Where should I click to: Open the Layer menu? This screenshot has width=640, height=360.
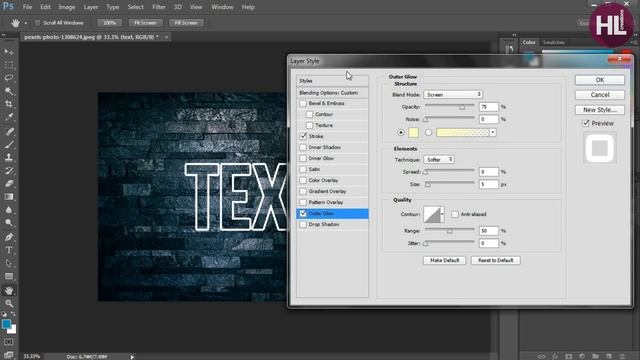click(x=91, y=7)
